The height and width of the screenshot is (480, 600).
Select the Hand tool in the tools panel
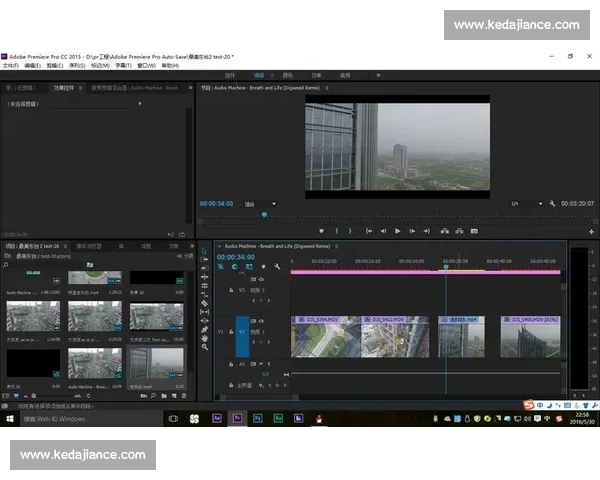(x=204, y=338)
